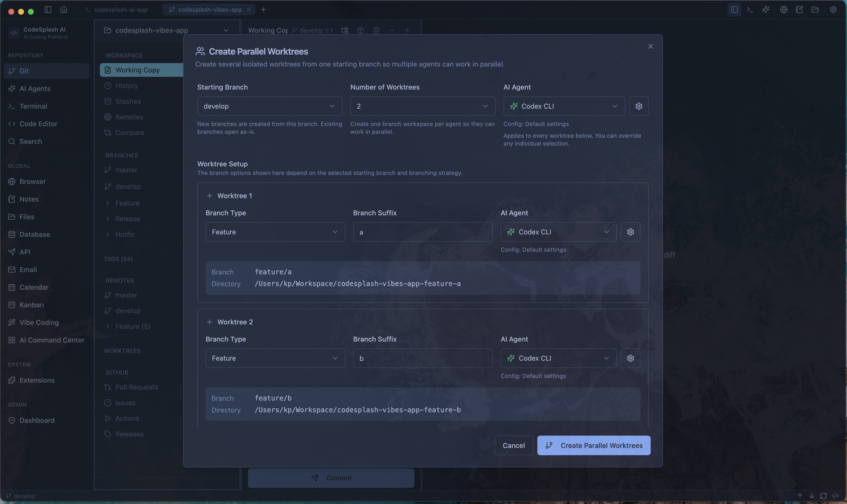The width and height of the screenshot is (847, 504).
Task: Open the AI sparkle icon in top-right toolbar
Action: 765,10
